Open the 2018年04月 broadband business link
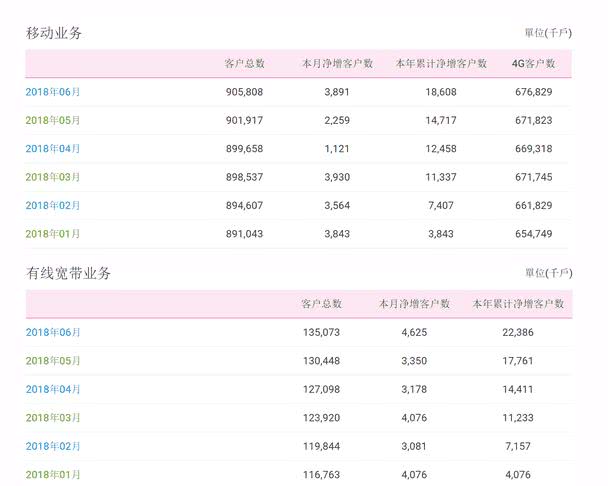 pyautogui.click(x=53, y=389)
